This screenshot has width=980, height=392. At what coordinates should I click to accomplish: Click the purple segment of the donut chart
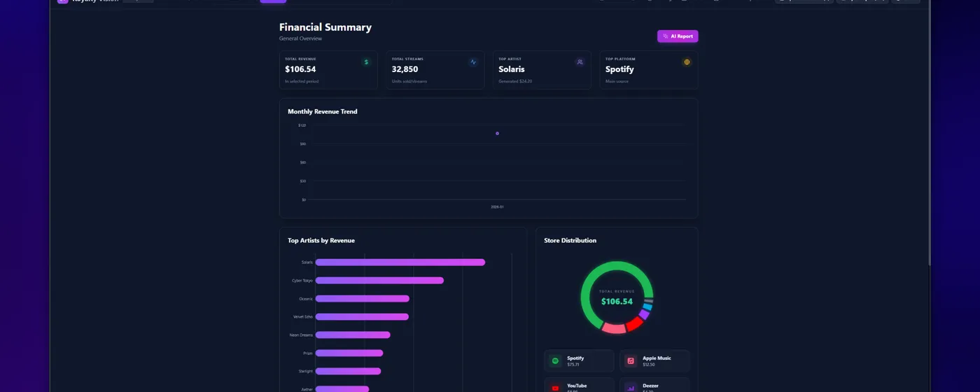point(645,315)
